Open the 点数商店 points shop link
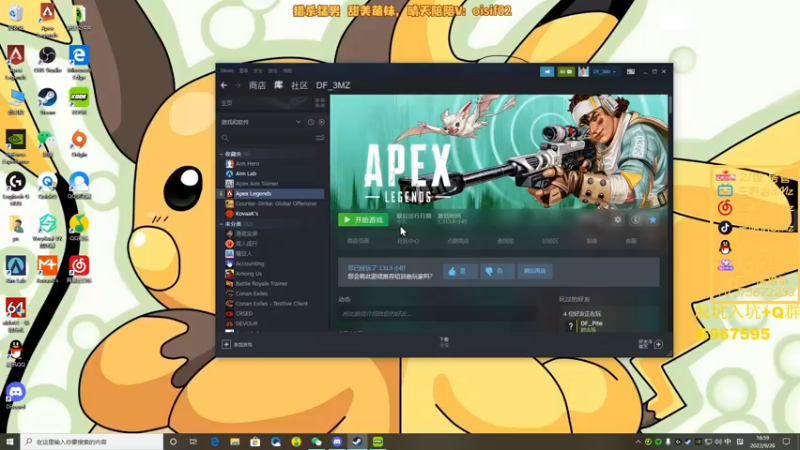Image resolution: width=800 pixels, height=450 pixels. pyautogui.click(x=458, y=241)
